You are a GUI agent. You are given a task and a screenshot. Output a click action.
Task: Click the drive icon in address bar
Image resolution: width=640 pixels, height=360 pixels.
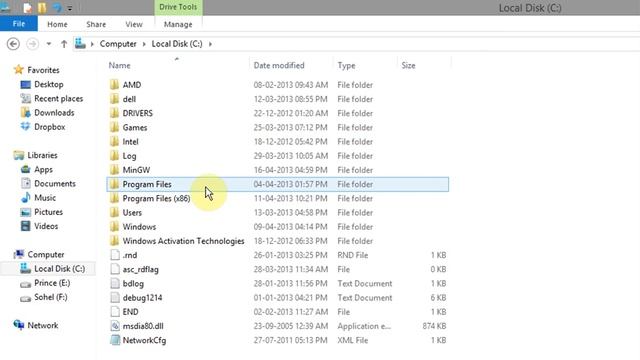click(80, 43)
